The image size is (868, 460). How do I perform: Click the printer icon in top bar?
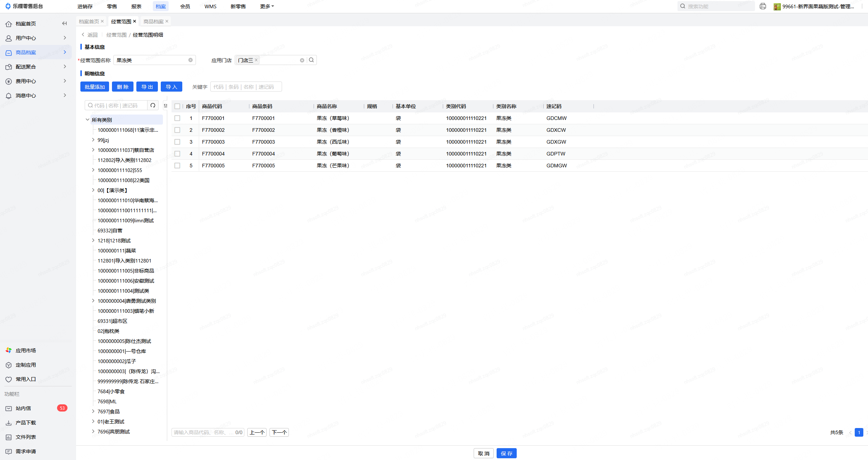(763, 6)
